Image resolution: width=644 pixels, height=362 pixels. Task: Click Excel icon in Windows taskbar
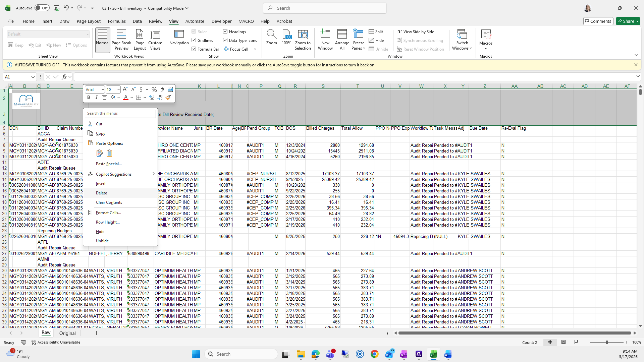(x=433, y=354)
